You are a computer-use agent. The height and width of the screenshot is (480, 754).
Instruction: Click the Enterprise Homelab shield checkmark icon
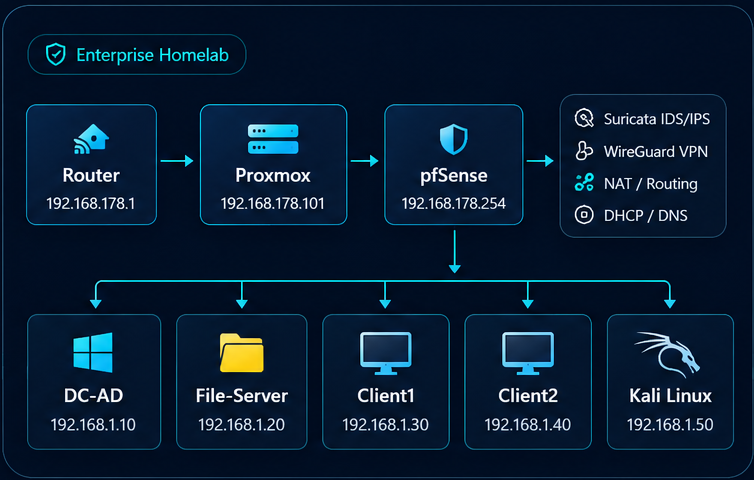[x=55, y=54]
